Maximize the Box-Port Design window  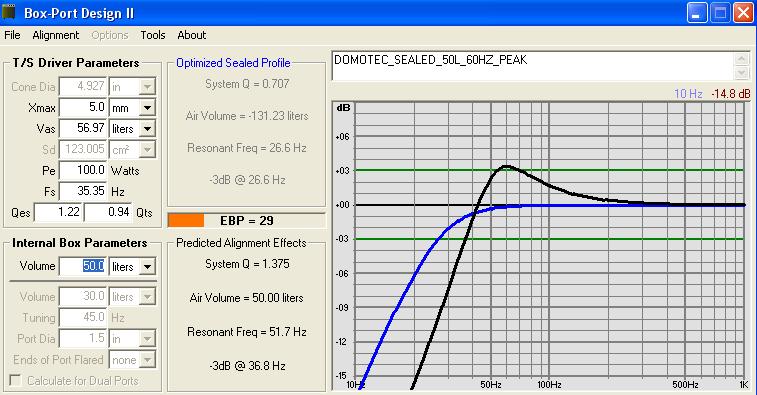(720, 13)
